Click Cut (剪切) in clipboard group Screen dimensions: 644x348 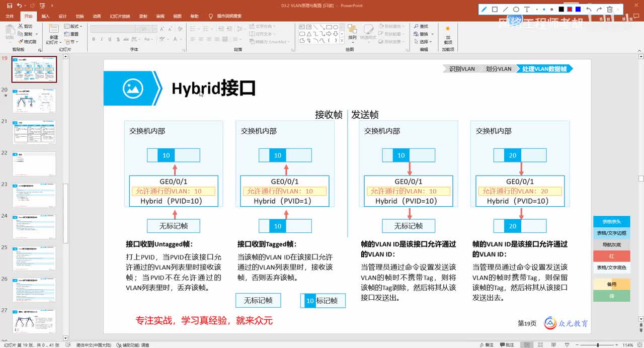25,26
